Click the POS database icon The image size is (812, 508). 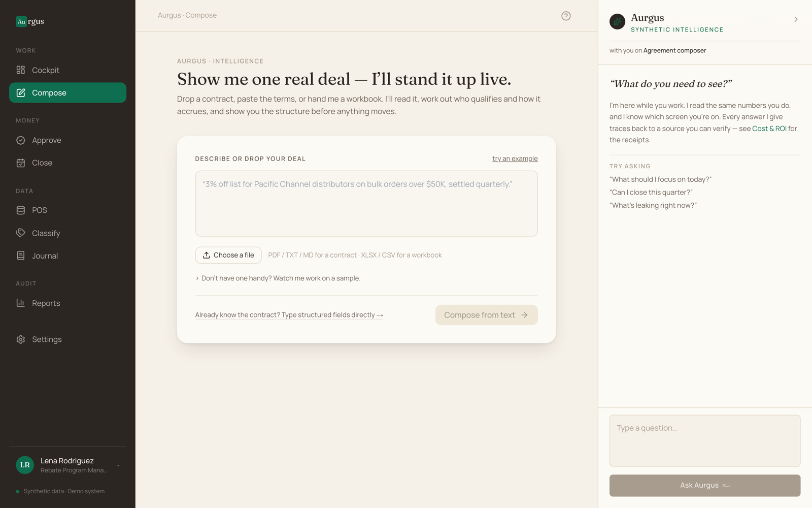[21, 210]
